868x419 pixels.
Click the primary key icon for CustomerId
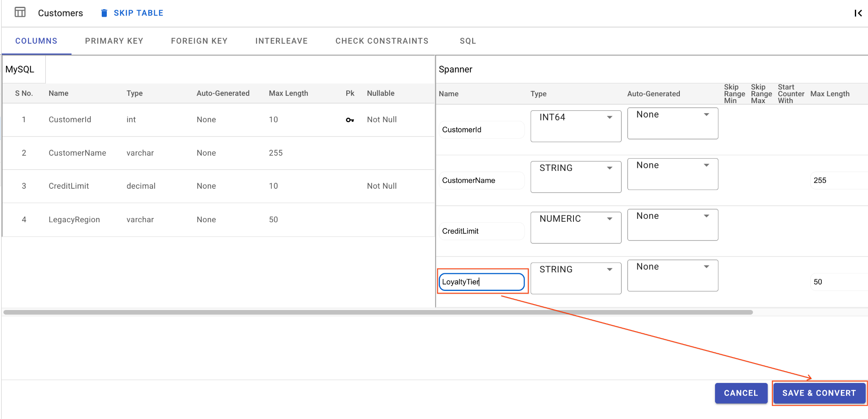(x=350, y=120)
